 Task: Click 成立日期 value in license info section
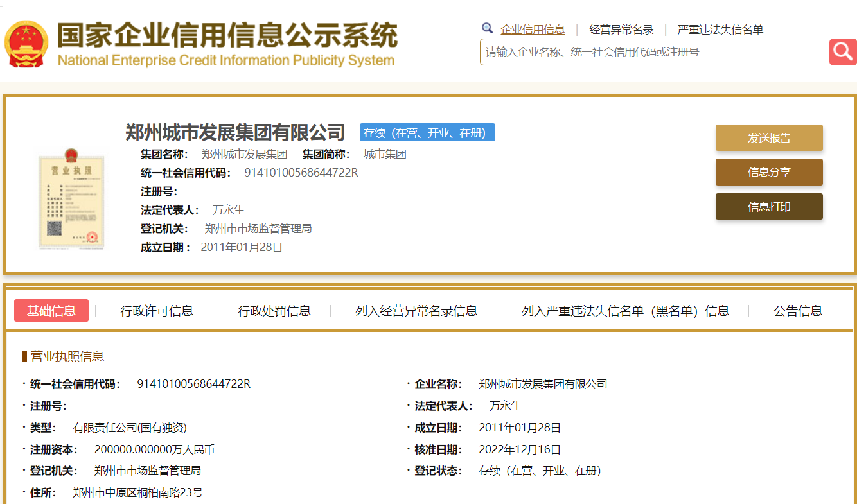pos(520,428)
